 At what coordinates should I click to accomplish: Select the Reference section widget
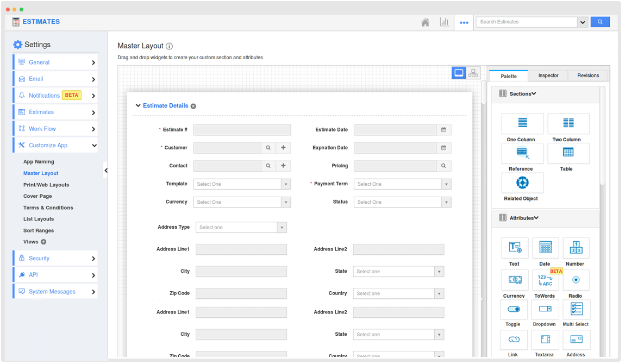(x=522, y=153)
